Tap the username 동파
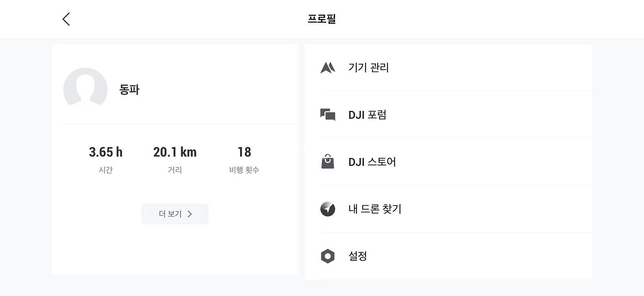Screen dimensions: 644x296 [x=130, y=90]
